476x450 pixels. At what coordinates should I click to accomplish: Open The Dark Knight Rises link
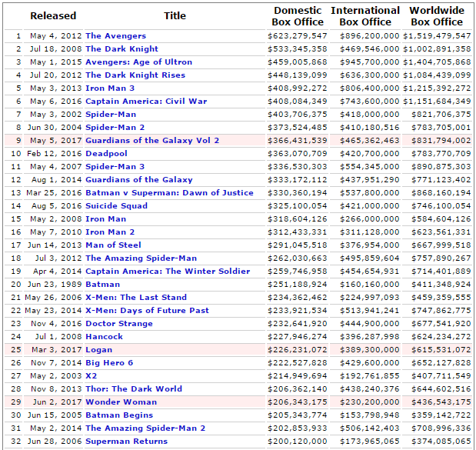click(135, 75)
